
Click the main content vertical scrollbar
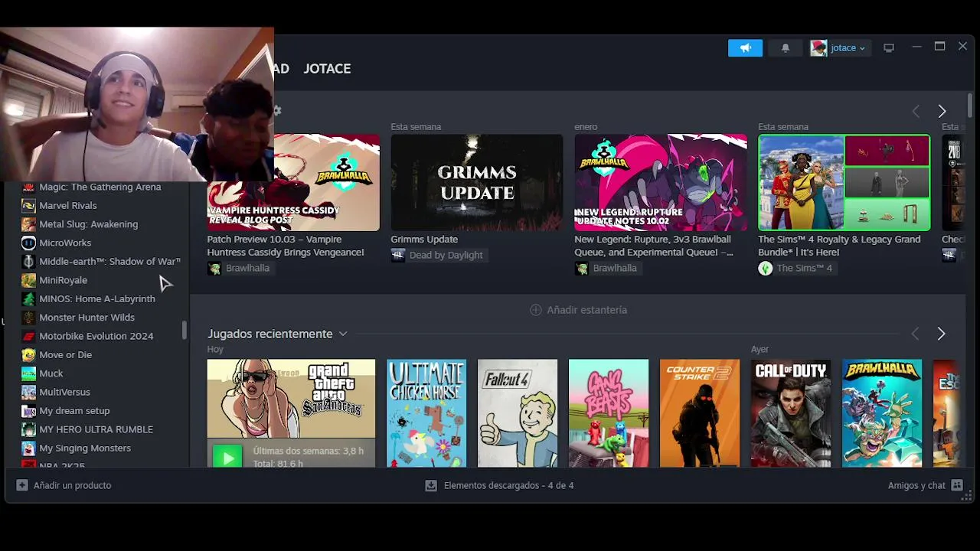pos(970,106)
